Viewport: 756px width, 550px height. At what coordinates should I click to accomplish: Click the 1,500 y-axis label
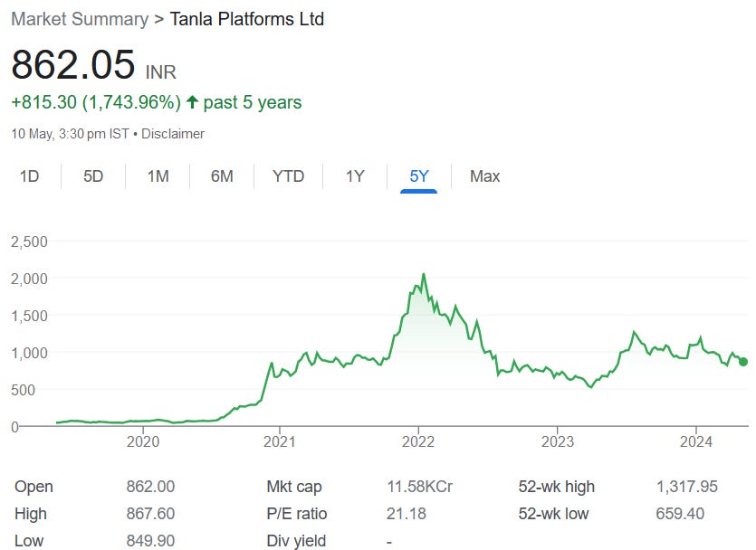click(x=29, y=316)
